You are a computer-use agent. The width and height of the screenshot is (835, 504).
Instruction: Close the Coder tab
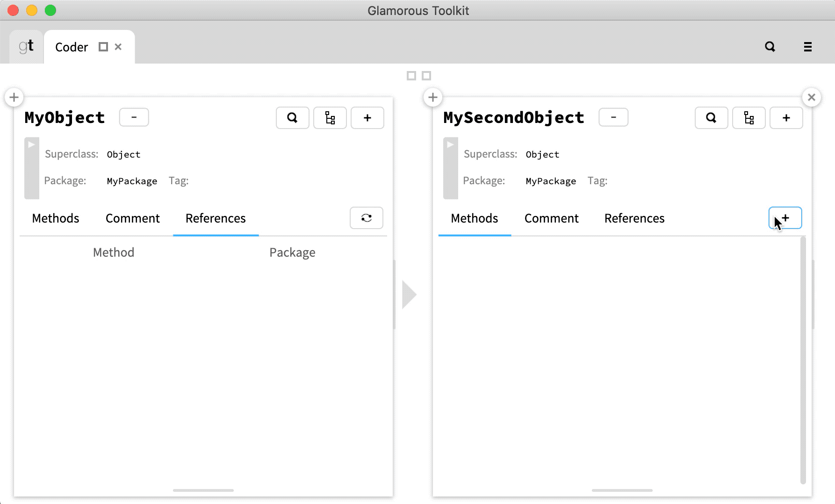pos(118,47)
